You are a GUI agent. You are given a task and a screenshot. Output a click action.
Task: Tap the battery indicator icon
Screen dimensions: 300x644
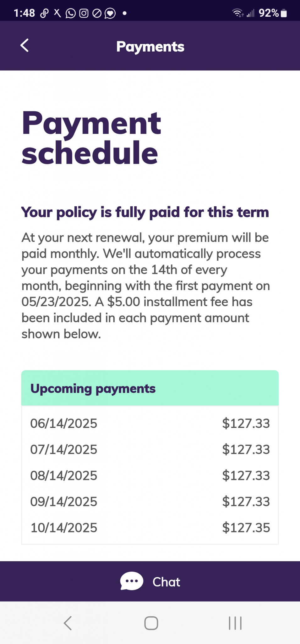pos(284,13)
